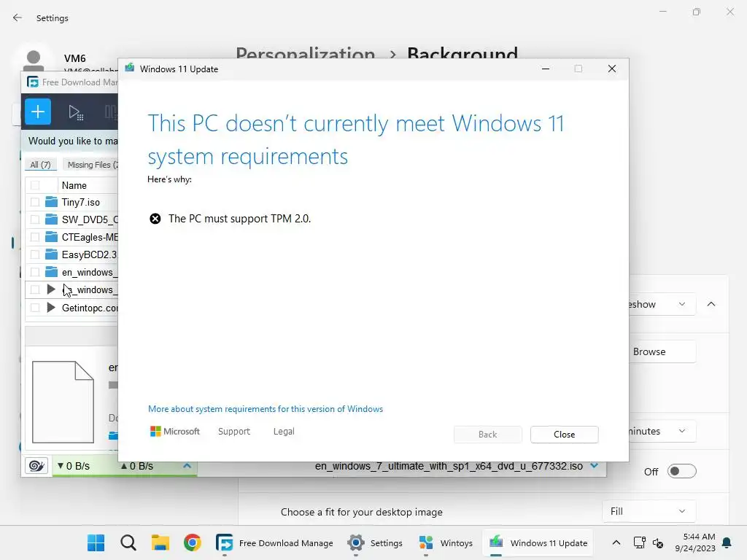Image resolution: width=747 pixels, height=560 pixels.
Task: Switch to Free Download Manager taskbar item
Action: point(274,542)
